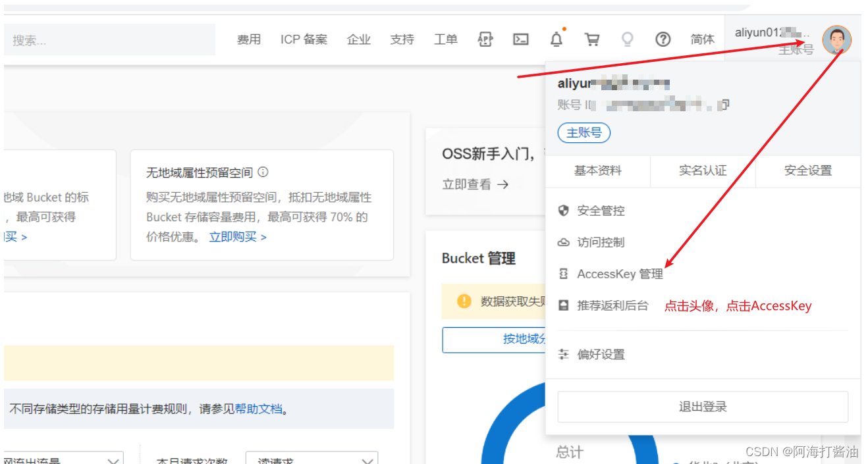Click the 退出登录 logout button

click(x=702, y=407)
